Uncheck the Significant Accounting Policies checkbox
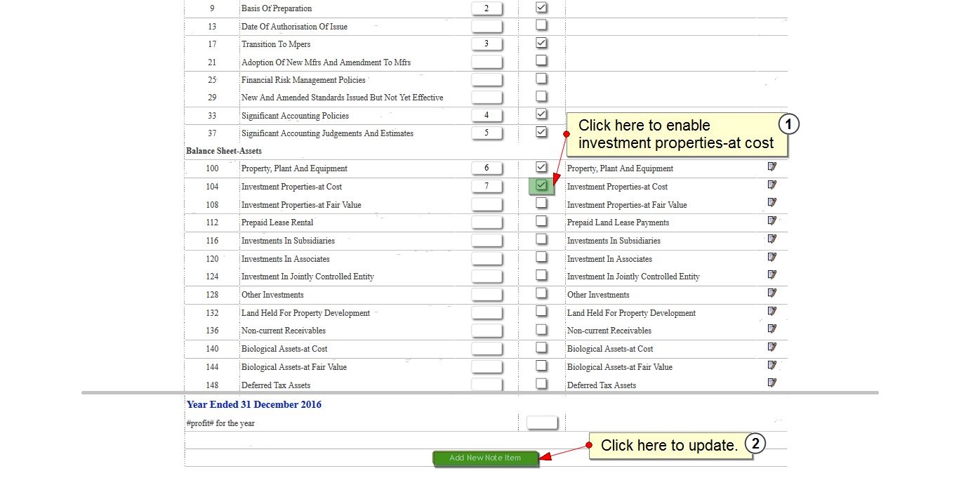The width and height of the screenshot is (980, 478). [541, 114]
